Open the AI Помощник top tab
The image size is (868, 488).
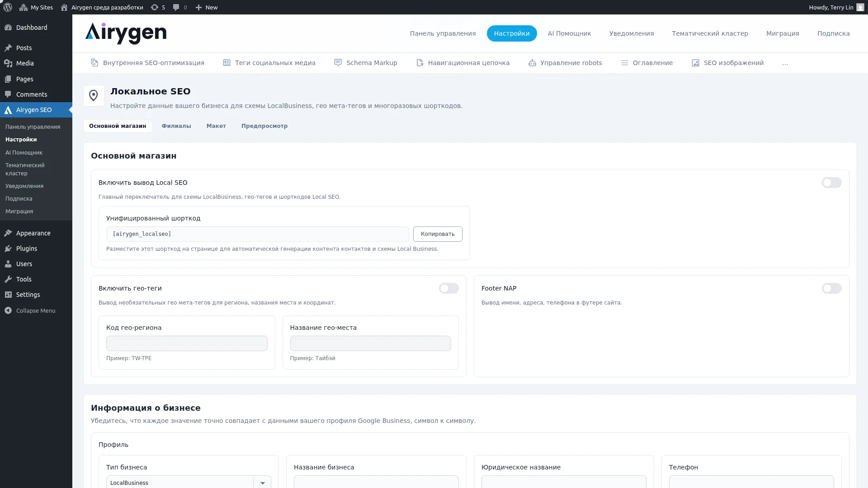[569, 33]
